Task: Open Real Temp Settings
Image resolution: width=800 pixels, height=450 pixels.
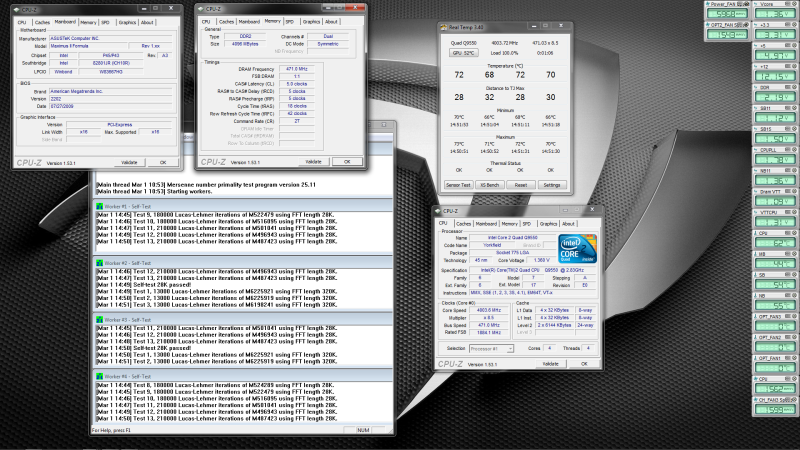Action: (x=551, y=185)
